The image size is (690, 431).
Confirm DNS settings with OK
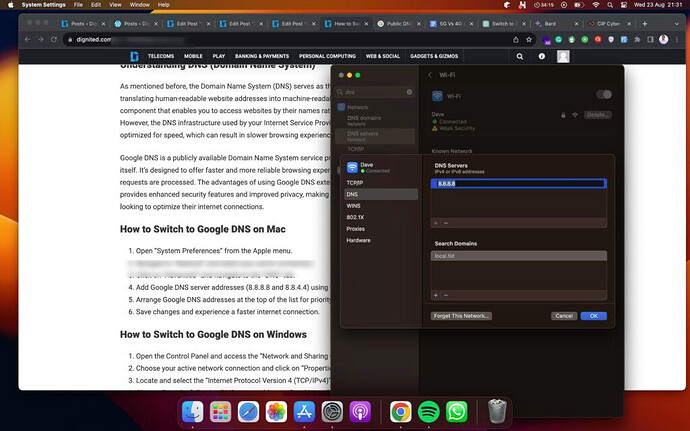point(594,316)
